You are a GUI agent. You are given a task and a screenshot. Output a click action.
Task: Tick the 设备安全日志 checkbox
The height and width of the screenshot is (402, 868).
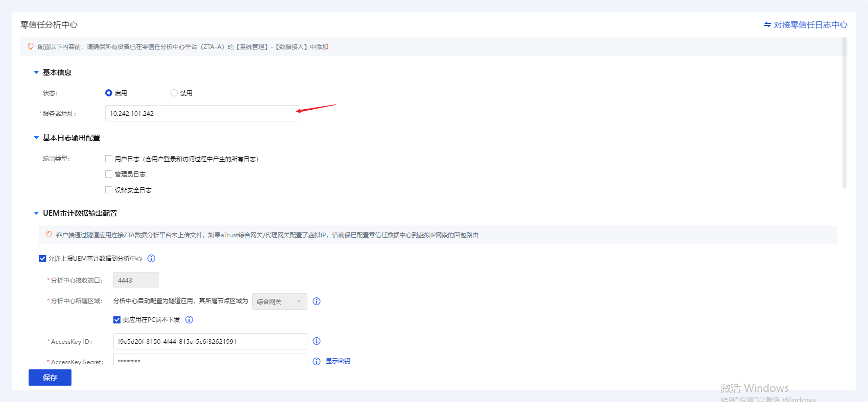pyautogui.click(x=109, y=190)
